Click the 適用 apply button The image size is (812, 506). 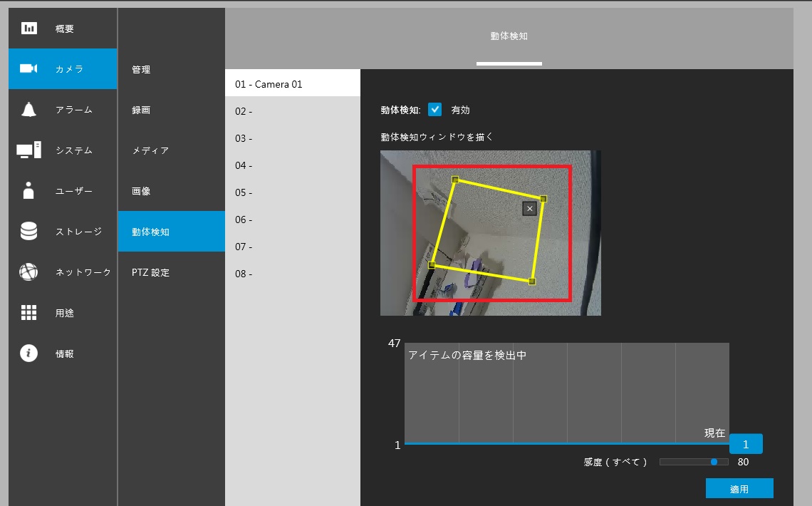(739, 488)
